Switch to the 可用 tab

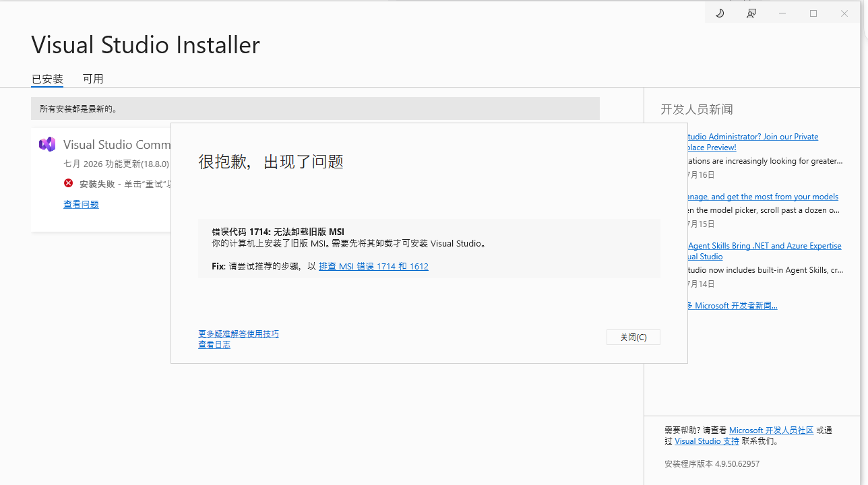pyautogui.click(x=93, y=79)
